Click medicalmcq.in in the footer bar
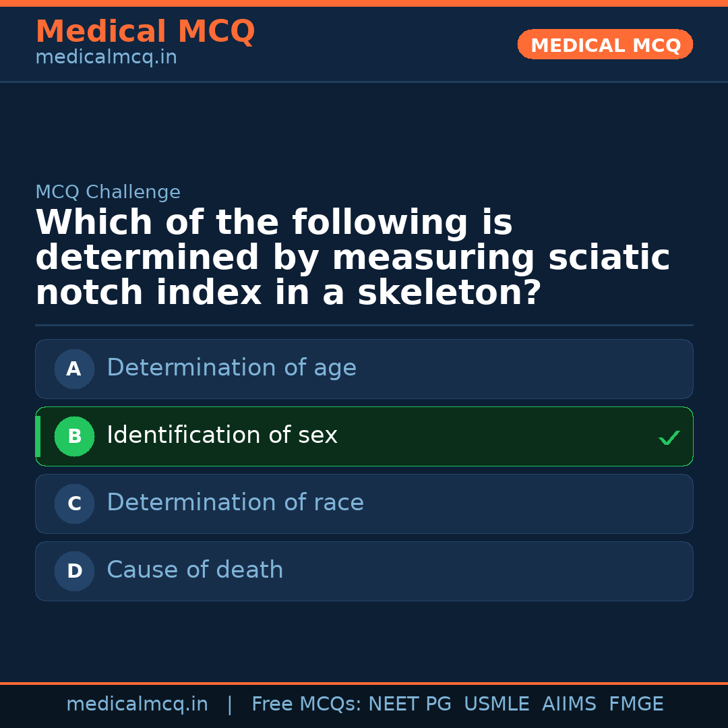 (138, 704)
